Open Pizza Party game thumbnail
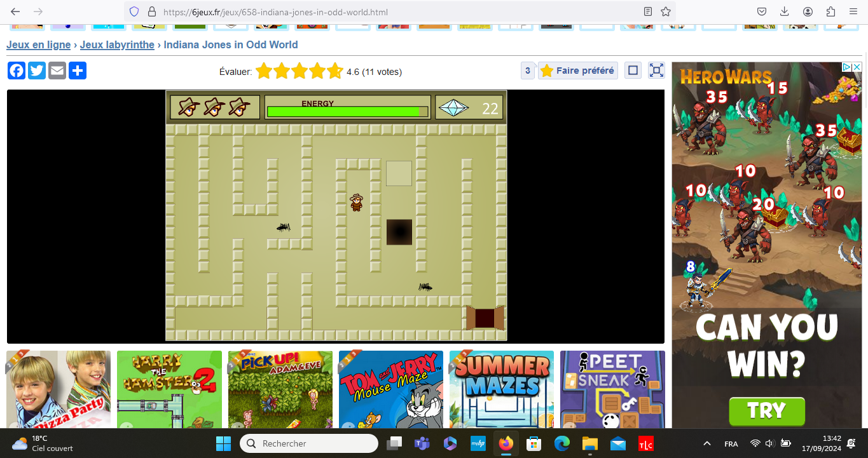The image size is (868, 458). pyautogui.click(x=59, y=389)
